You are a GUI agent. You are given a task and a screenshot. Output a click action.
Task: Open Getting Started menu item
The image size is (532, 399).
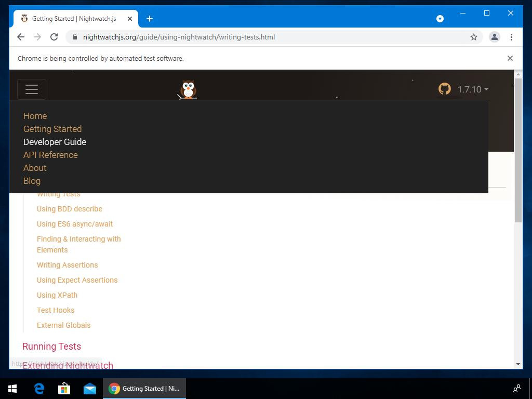pyautogui.click(x=52, y=129)
